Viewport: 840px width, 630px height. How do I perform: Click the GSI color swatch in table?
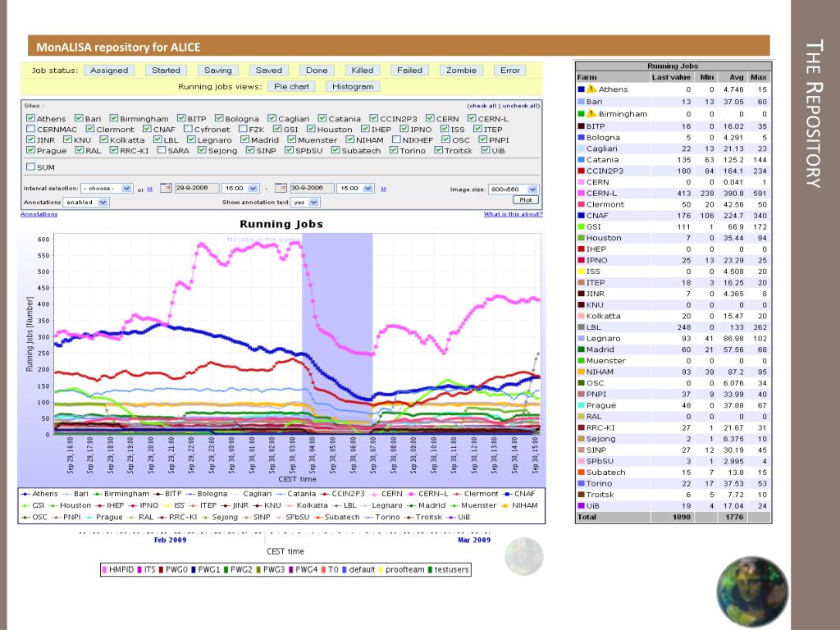tap(582, 226)
